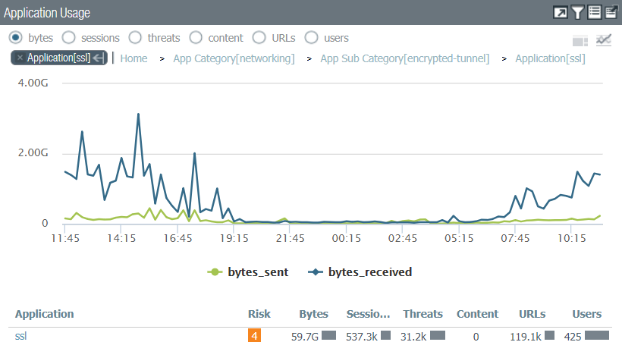Viewport: 622px width, 364px height.
Task: Remove the Application[ssl] filter with the x
Action: coord(20,58)
